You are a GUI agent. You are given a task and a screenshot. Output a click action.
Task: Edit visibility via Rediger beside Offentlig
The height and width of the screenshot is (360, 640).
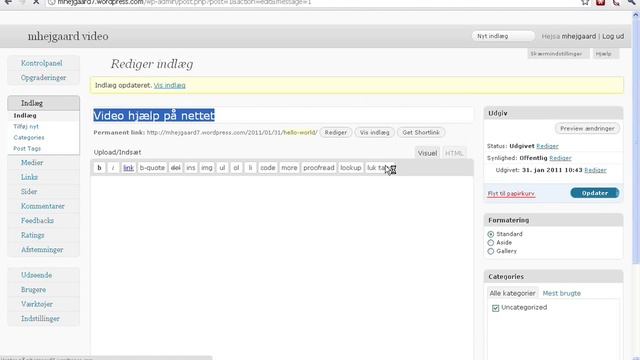560,158
